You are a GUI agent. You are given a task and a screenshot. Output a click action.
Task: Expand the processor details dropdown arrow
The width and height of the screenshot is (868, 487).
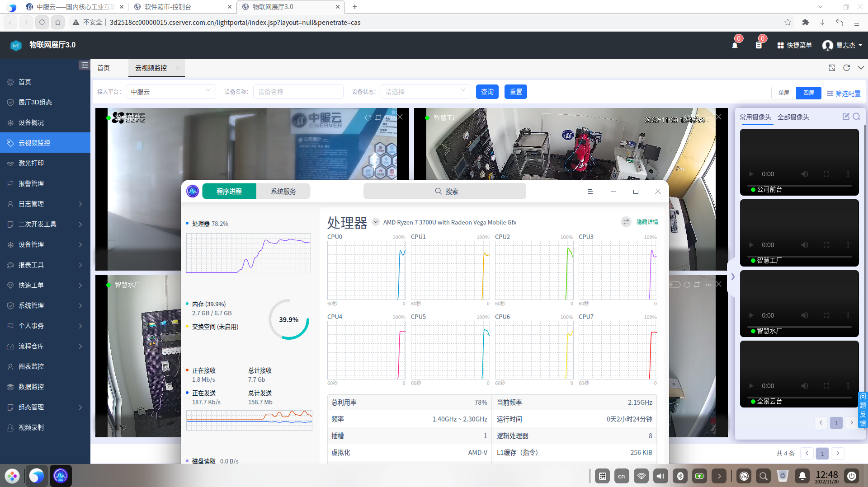[375, 222]
